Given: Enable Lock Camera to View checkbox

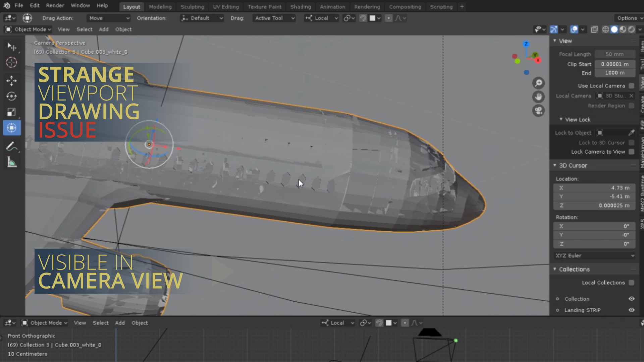Looking at the screenshot, I should 632,152.
